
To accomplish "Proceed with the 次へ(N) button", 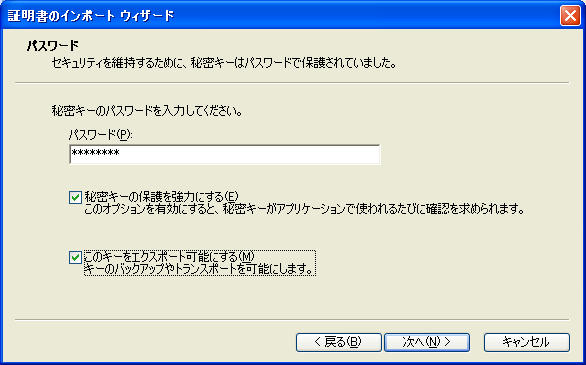I will (427, 342).
